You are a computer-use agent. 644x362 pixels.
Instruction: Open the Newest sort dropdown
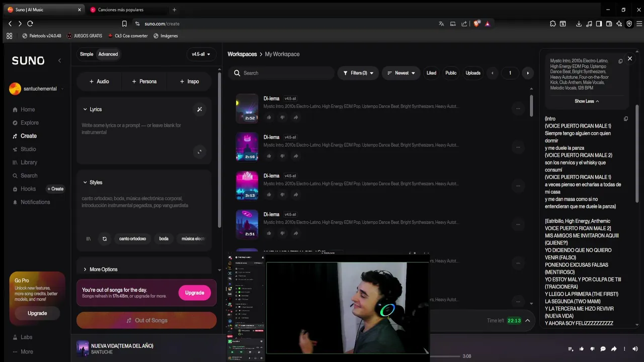401,73
